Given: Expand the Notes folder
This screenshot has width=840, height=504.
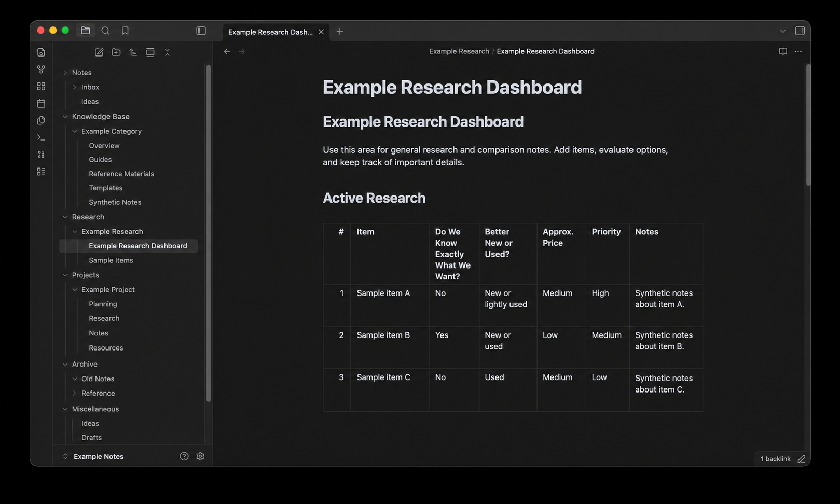Looking at the screenshot, I should (x=65, y=73).
